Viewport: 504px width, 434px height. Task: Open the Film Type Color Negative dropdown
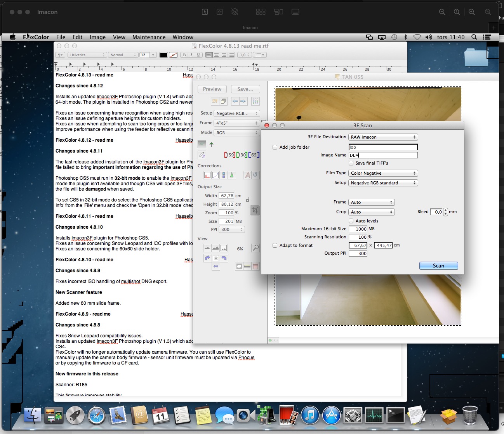[x=383, y=173]
